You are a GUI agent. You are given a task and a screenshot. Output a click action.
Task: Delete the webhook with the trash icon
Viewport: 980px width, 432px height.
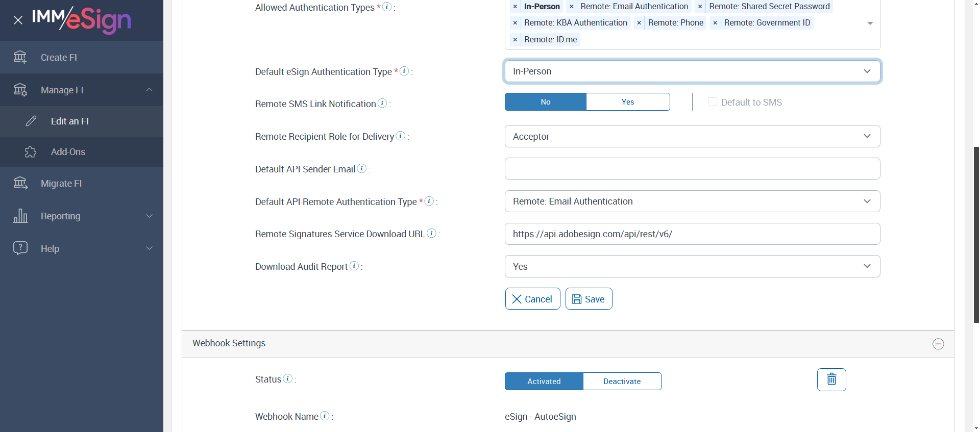coord(831,379)
